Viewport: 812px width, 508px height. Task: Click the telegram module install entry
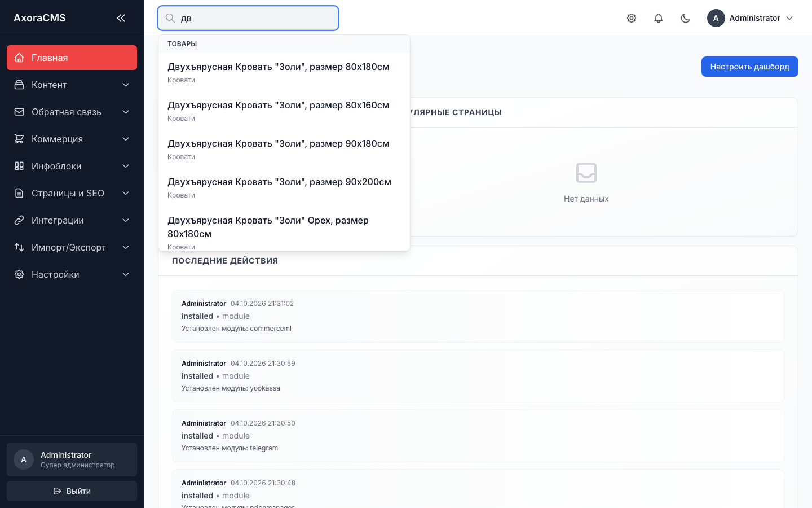point(478,436)
